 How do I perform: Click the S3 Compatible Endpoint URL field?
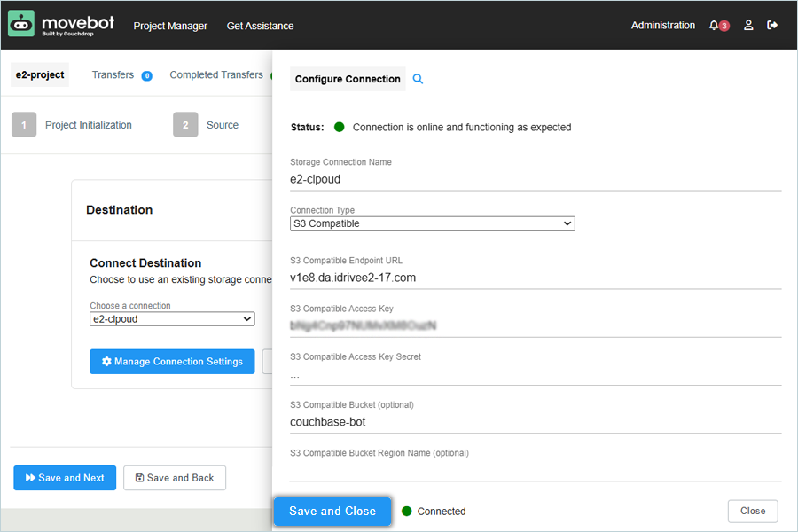coord(536,278)
